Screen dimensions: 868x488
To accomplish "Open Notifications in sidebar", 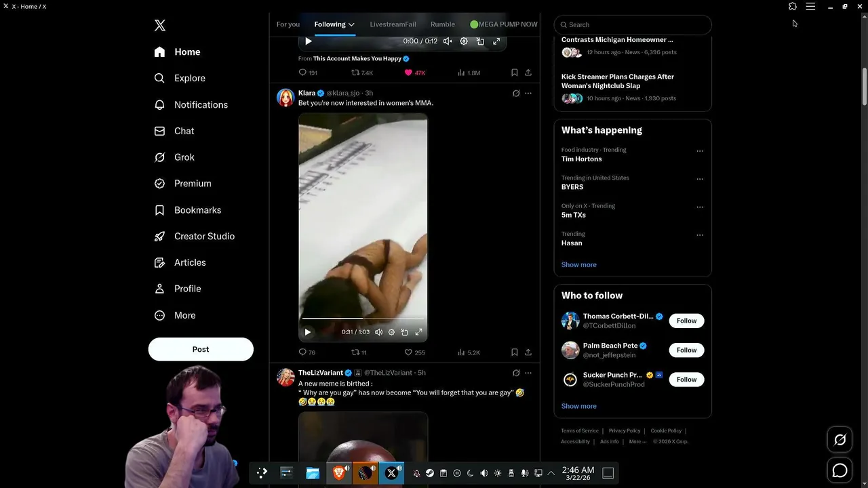I will click(x=191, y=104).
